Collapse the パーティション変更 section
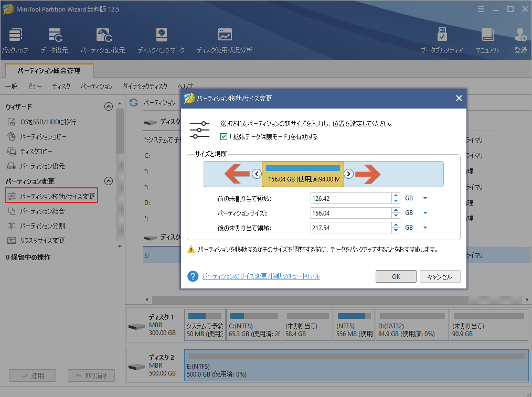This screenshot has width=532, height=397. pyautogui.click(x=109, y=181)
